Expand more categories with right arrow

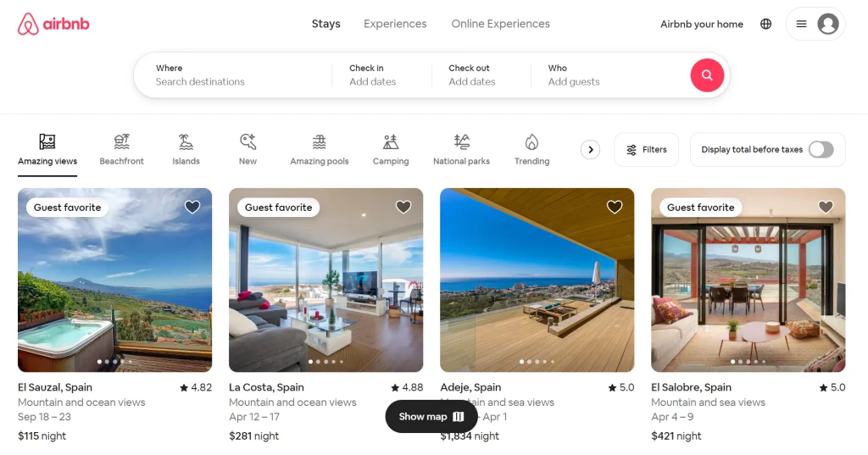coord(591,149)
